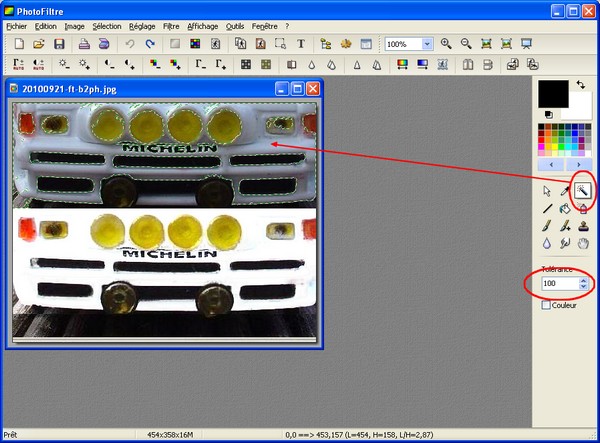The width and height of the screenshot is (600, 443).
Task: Select the Blur drop tool
Action: click(547, 243)
